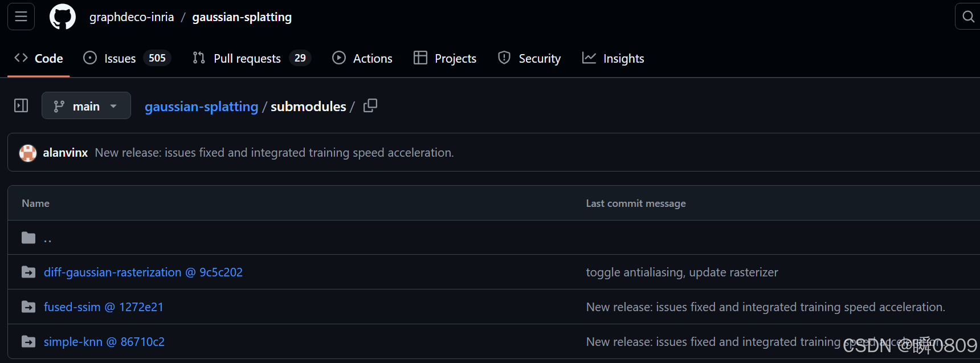Copy the submodules path to clipboard
The height and width of the screenshot is (363, 980).
point(370,105)
